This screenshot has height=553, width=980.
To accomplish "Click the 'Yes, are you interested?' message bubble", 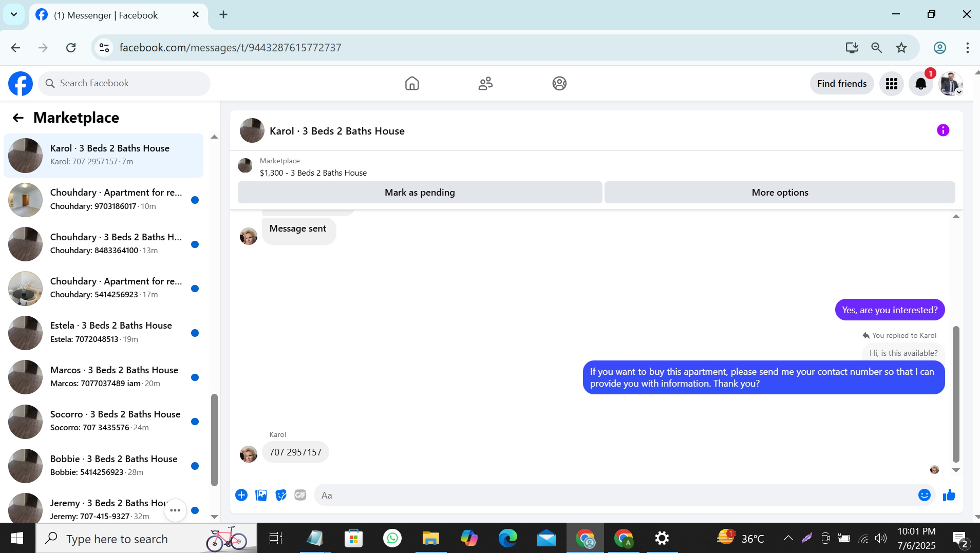I will pyautogui.click(x=890, y=310).
